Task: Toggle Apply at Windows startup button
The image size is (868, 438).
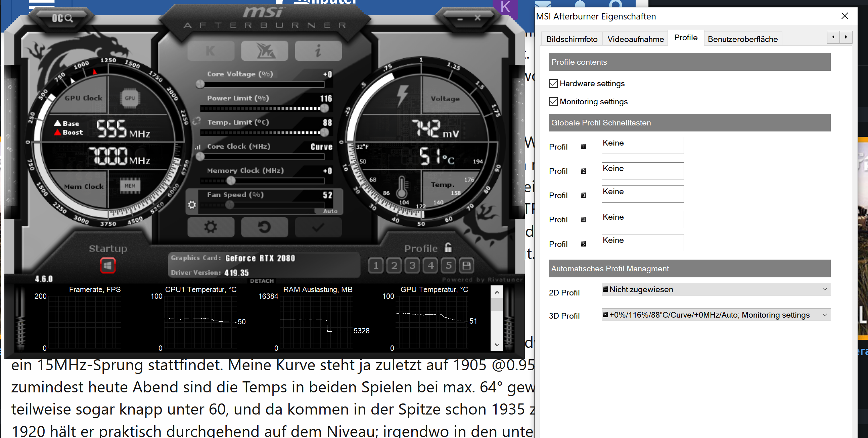Action: click(x=108, y=266)
